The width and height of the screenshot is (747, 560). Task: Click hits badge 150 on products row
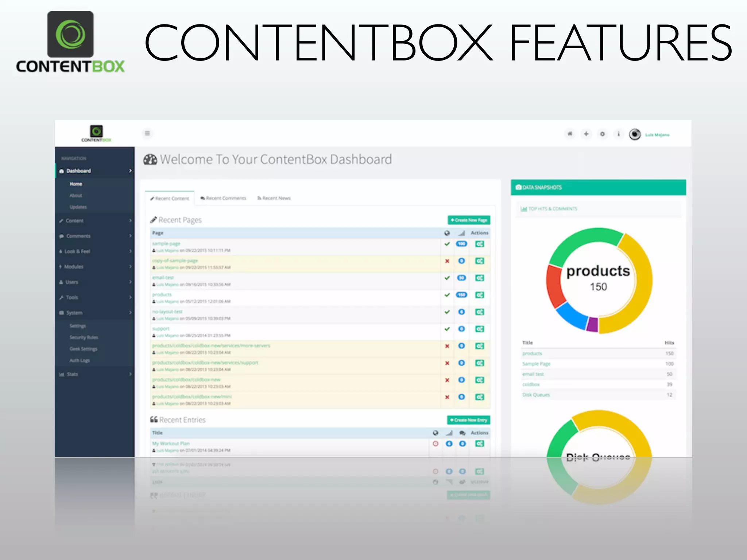pyautogui.click(x=461, y=295)
